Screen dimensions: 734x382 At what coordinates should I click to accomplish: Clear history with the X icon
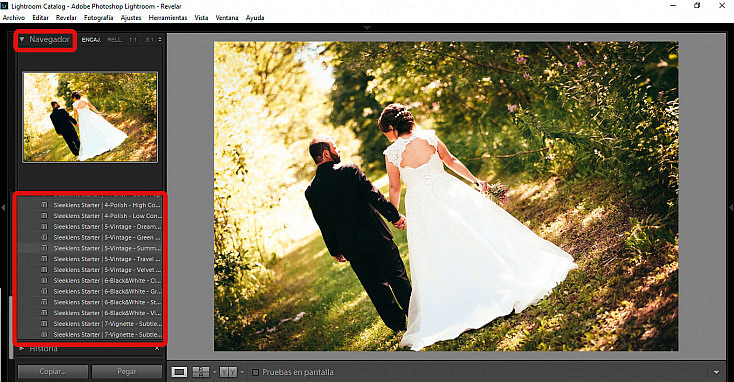[157, 349]
